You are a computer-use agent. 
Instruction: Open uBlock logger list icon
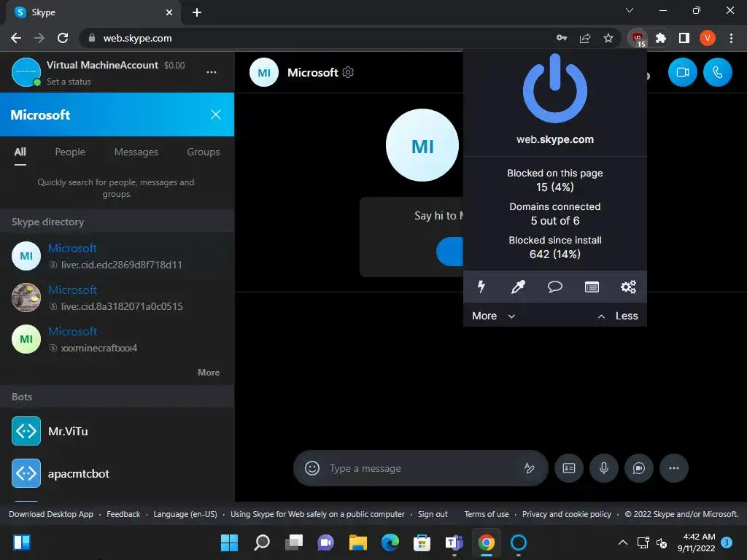pyautogui.click(x=592, y=287)
